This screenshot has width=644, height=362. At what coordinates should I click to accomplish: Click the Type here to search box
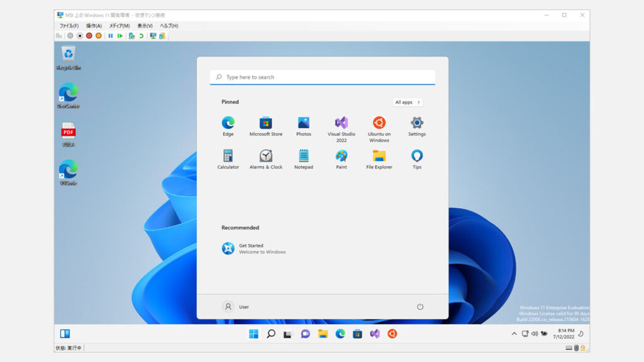point(322,77)
